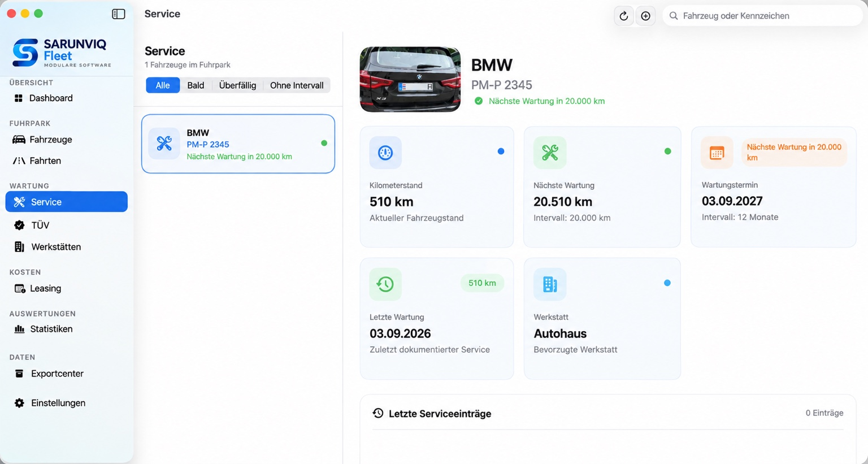Click the Kilometerstand gauge icon
Image resolution: width=868 pixels, height=464 pixels.
click(x=385, y=153)
